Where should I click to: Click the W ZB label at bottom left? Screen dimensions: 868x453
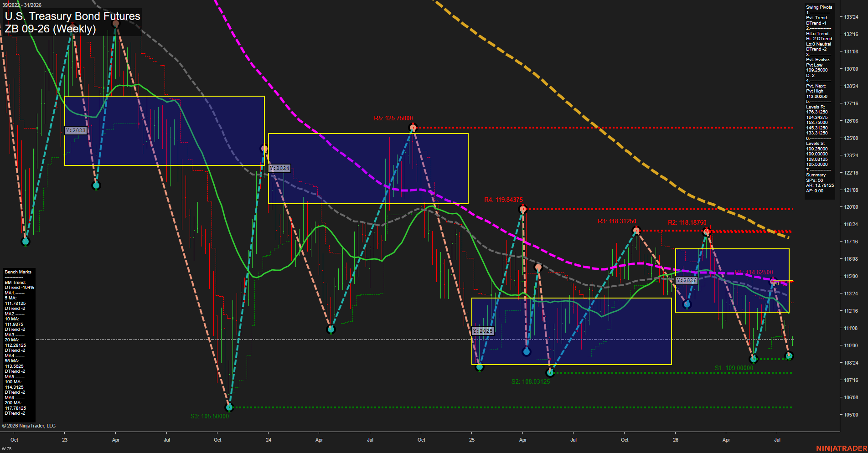pos(6,449)
